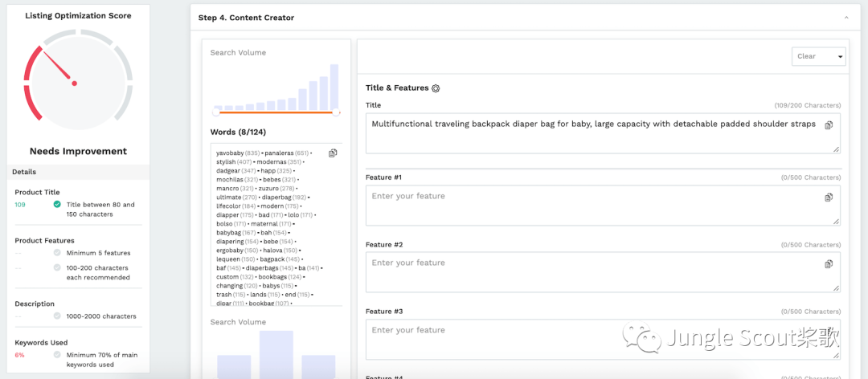The width and height of the screenshot is (868, 379).
Task: Click the Minimum 70% keywords check icon
Action: pos(57,355)
